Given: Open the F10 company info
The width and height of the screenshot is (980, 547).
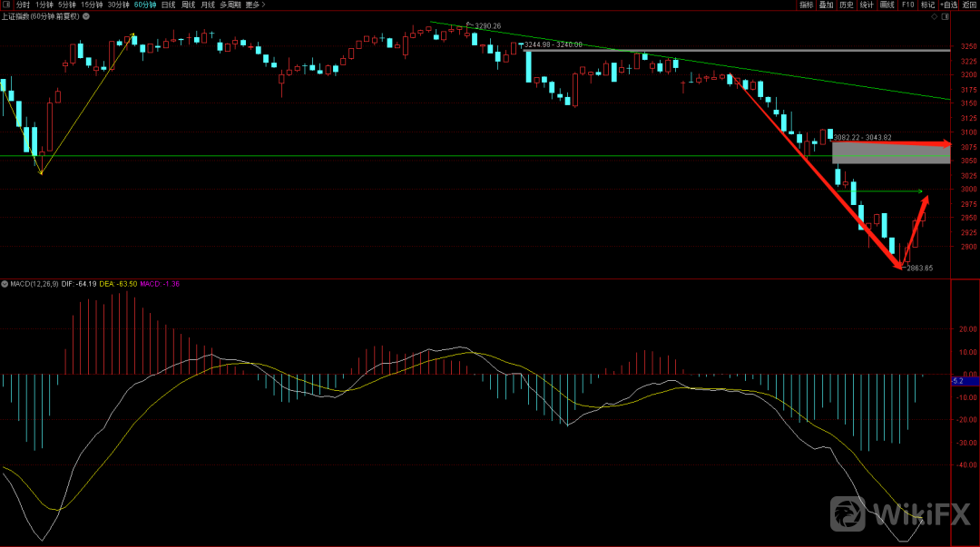Looking at the screenshot, I should pos(907,5).
